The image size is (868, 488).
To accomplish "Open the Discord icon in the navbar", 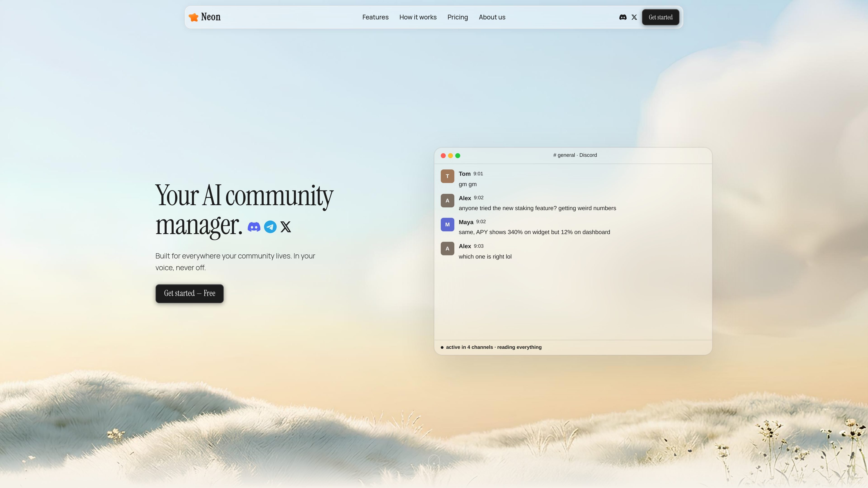I will (623, 17).
